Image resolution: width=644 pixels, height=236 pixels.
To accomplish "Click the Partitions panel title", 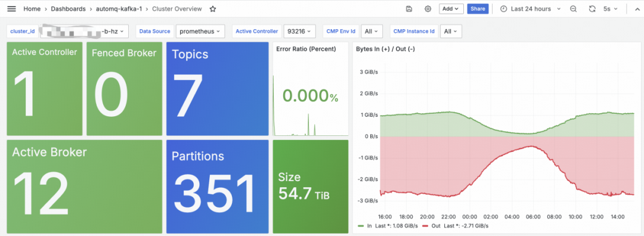I will [x=198, y=156].
